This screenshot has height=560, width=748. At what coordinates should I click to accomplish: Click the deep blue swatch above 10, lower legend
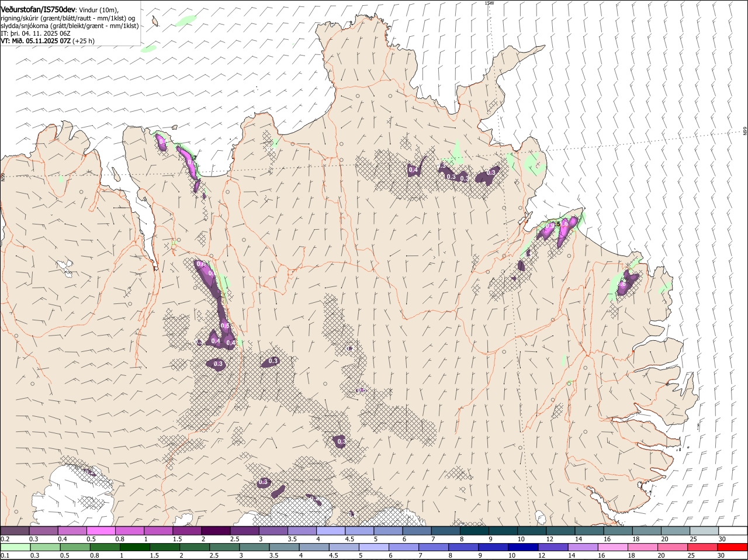(523, 548)
